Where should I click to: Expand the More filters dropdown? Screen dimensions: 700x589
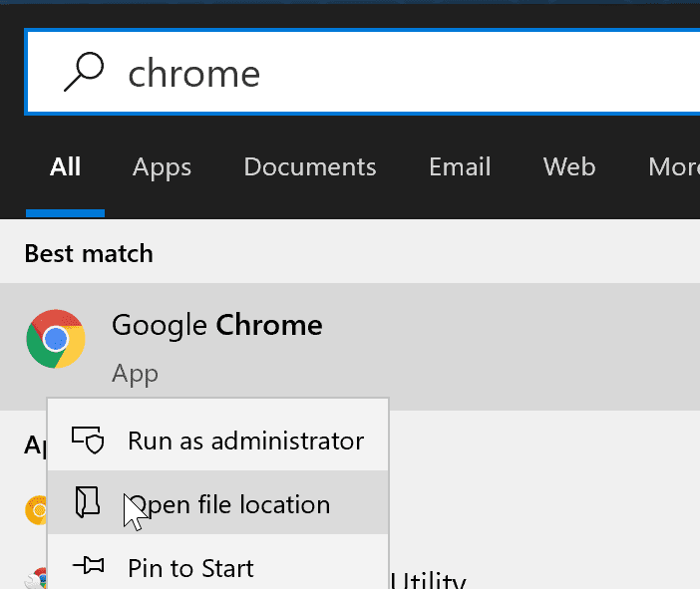(x=674, y=166)
